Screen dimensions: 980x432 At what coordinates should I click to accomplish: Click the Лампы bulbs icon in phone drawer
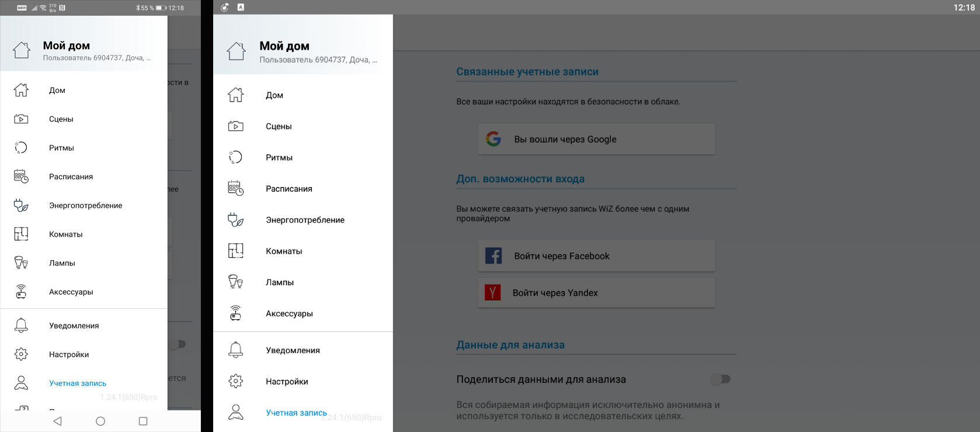(21, 263)
